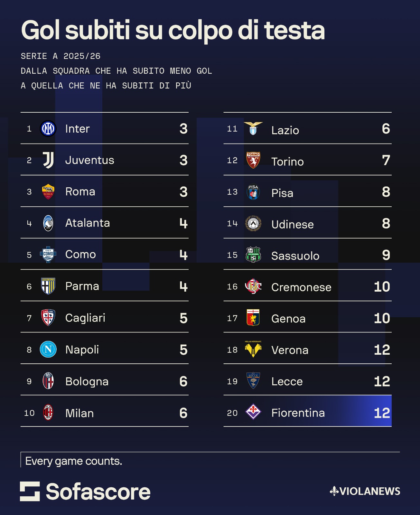Select the Genoa club crest
The image size is (420, 515).
(253, 318)
